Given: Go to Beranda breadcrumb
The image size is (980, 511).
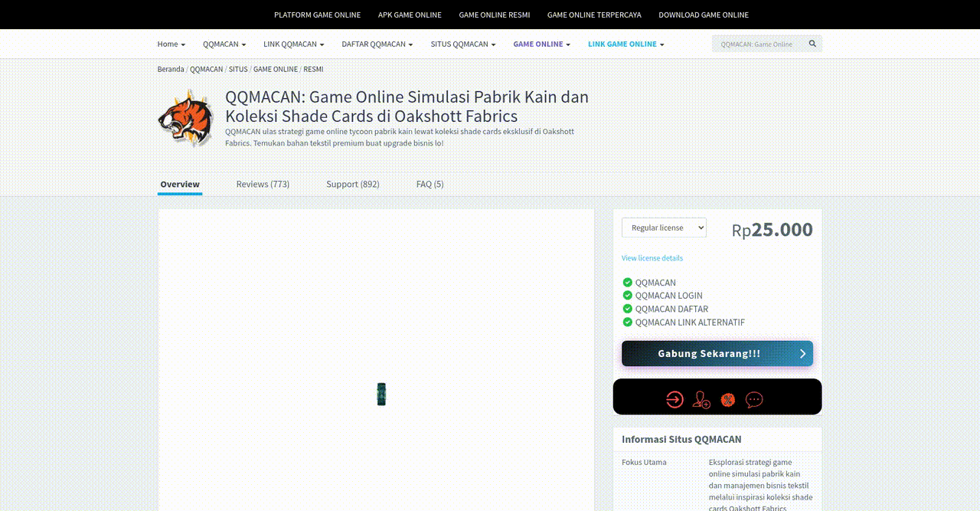Looking at the screenshot, I should 171,69.
